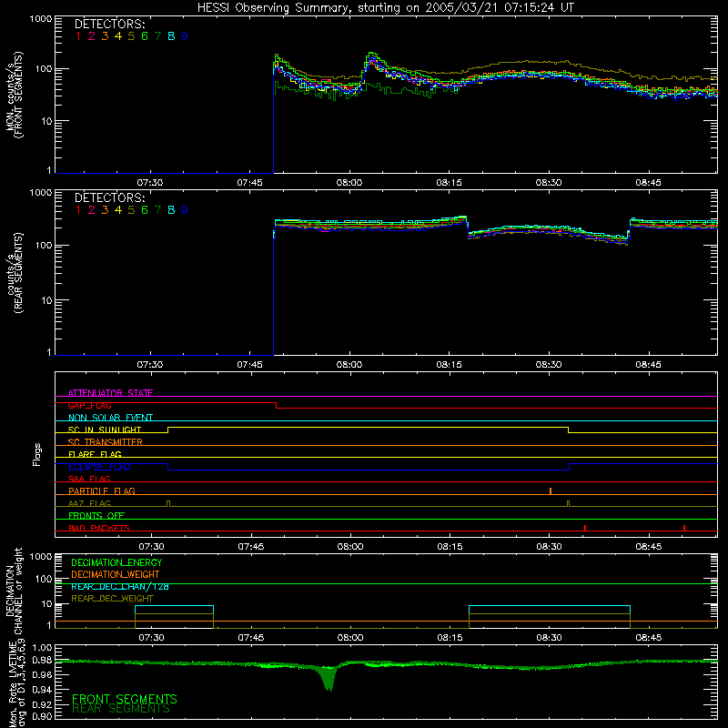Click red detector 1 in front segments legend
728x728 pixels.
(78, 36)
